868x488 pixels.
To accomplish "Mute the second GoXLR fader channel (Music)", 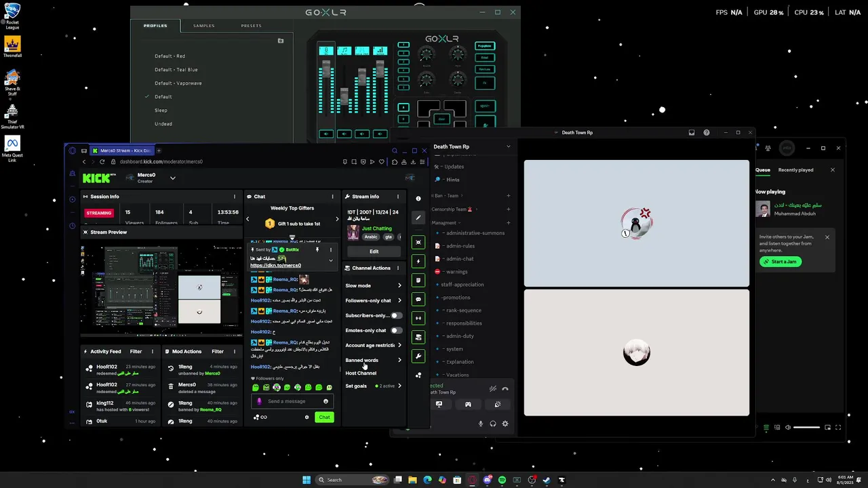I will pos(344,134).
